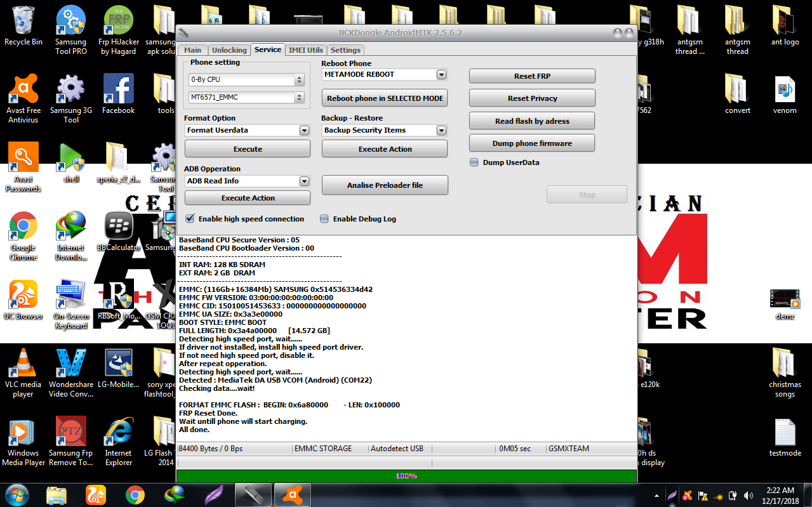Click the 'FRP Reset Done.' log line

(x=208, y=413)
